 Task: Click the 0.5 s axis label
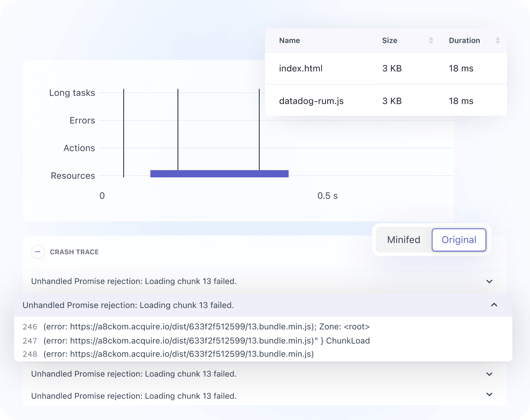tap(328, 196)
